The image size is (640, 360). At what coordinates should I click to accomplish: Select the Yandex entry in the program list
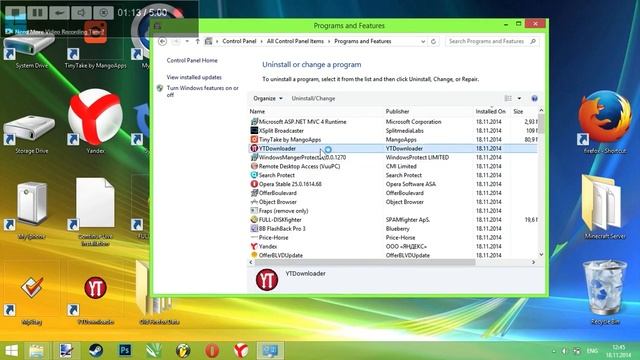point(393,247)
